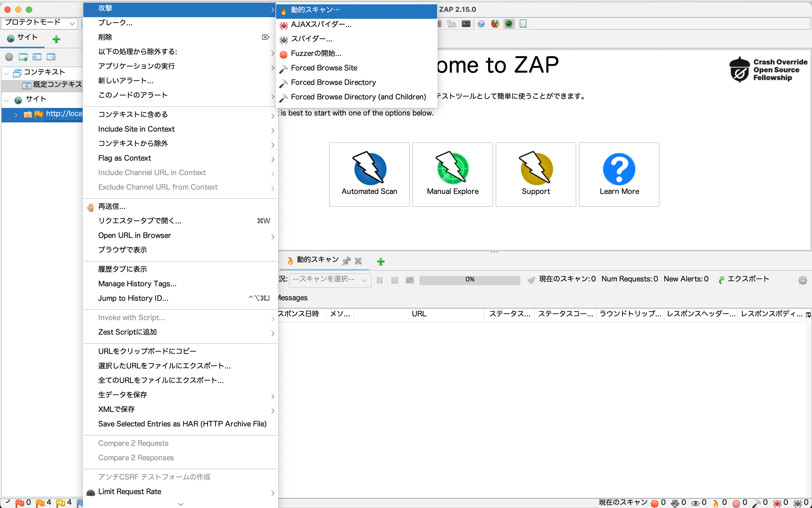This screenshot has width=812, height=508.
Task: Click the pin icon on 動的スキャン tab
Action: [346, 261]
